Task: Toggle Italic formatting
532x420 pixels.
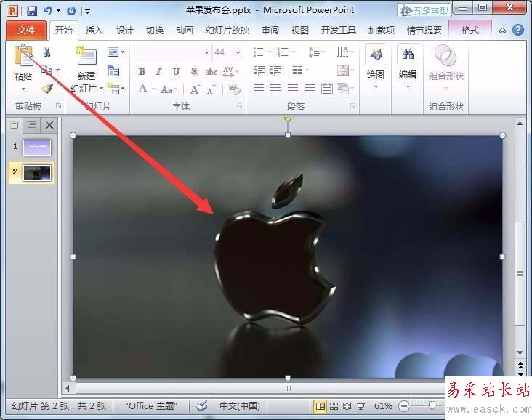Action: [x=158, y=72]
